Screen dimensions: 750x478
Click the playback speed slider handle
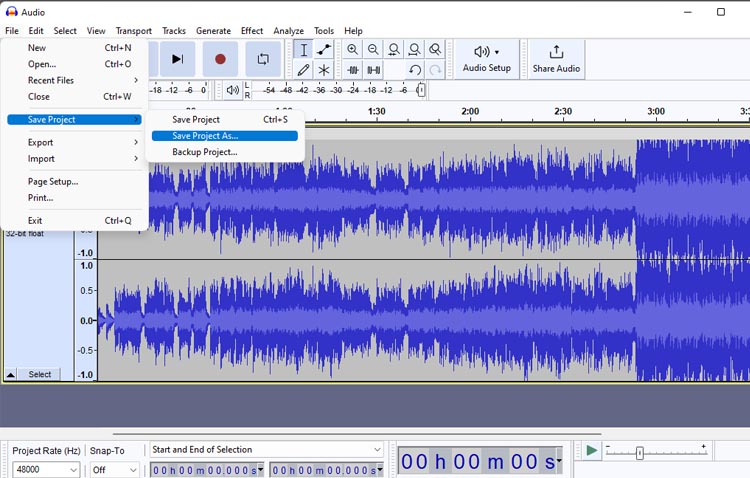640,452
